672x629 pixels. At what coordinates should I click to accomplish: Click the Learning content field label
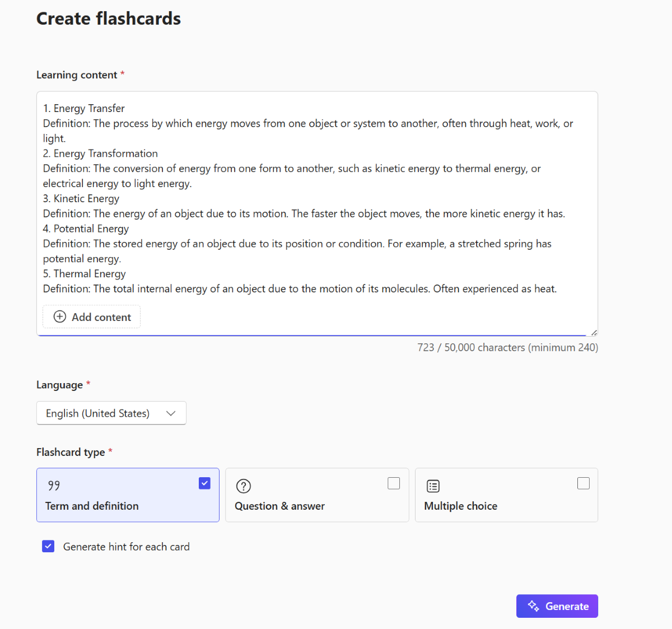[x=77, y=75]
